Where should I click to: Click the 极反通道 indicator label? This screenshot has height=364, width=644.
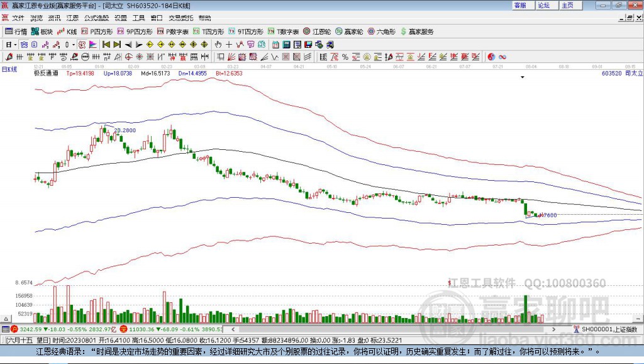[46, 73]
